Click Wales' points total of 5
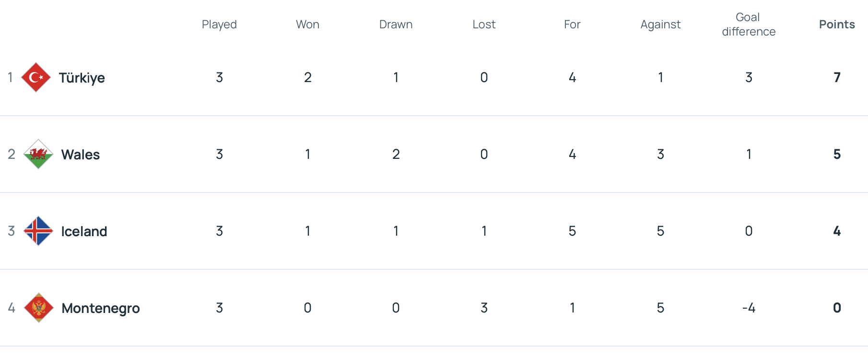 pos(837,154)
